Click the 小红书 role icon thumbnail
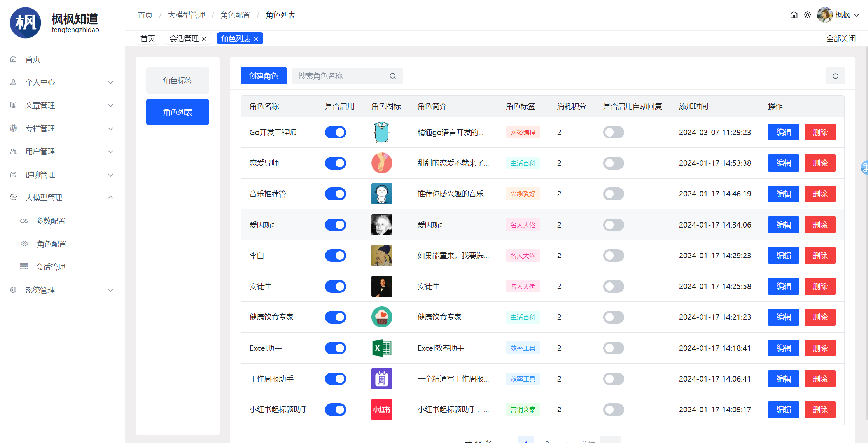The image size is (868, 443). (381, 410)
